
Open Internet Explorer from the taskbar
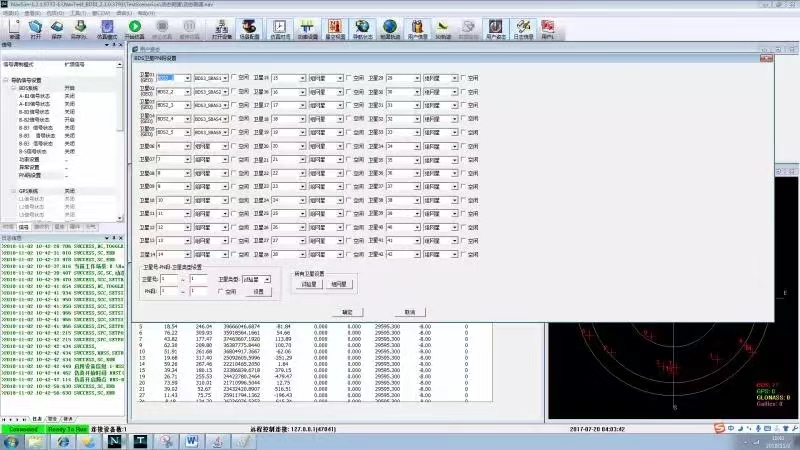(x=63, y=442)
